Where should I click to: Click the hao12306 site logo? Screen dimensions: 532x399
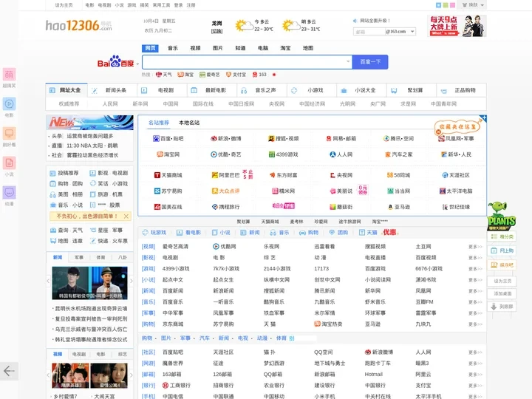pyautogui.click(x=79, y=25)
